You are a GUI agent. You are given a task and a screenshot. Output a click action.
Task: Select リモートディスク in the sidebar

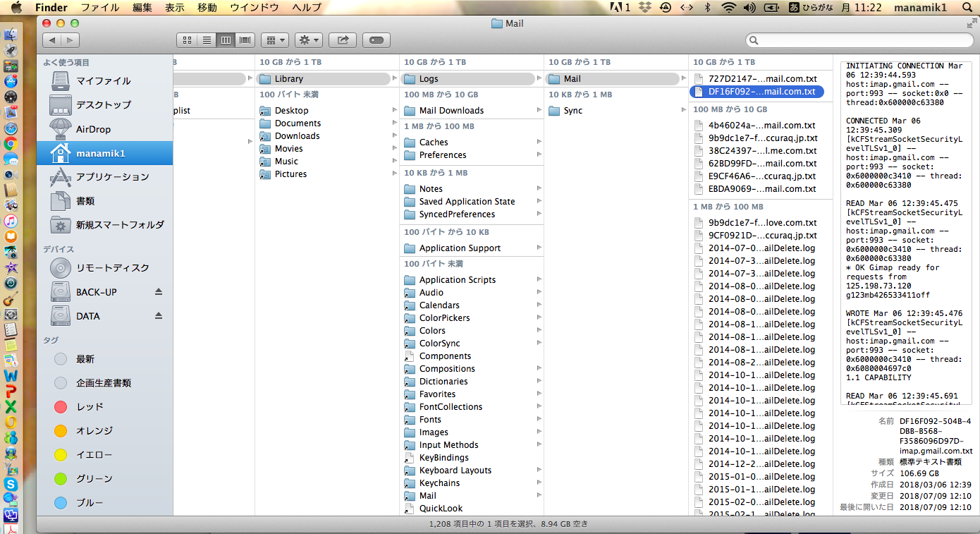tap(104, 268)
